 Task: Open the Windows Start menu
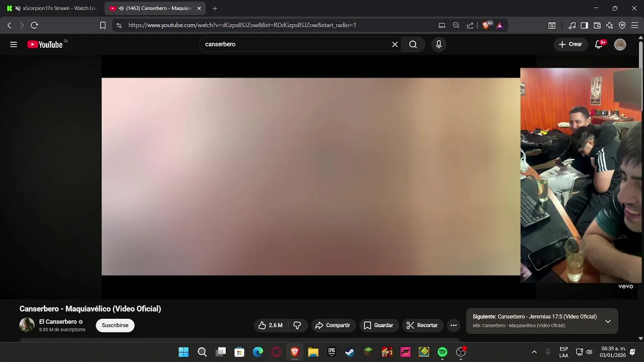point(184,352)
